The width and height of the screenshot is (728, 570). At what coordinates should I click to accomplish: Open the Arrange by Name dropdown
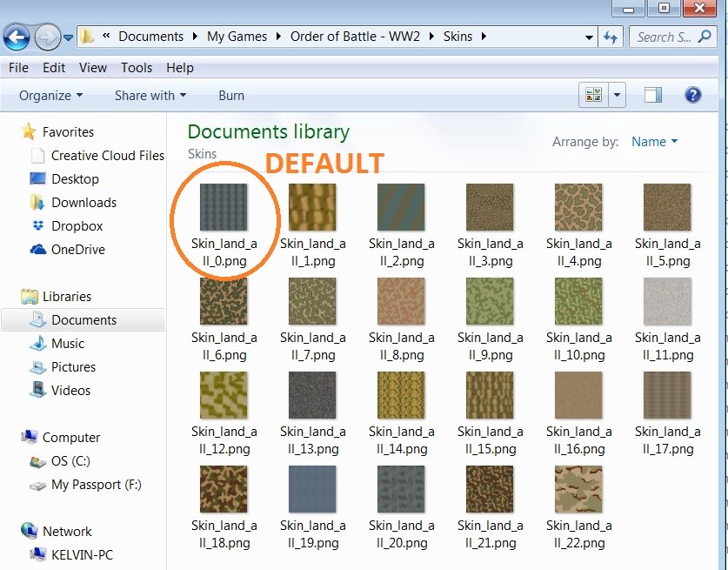(x=654, y=142)
